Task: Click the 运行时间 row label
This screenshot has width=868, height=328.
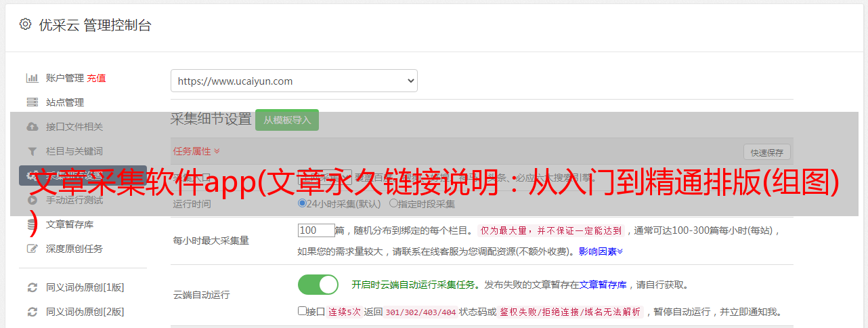Action: 192,203
